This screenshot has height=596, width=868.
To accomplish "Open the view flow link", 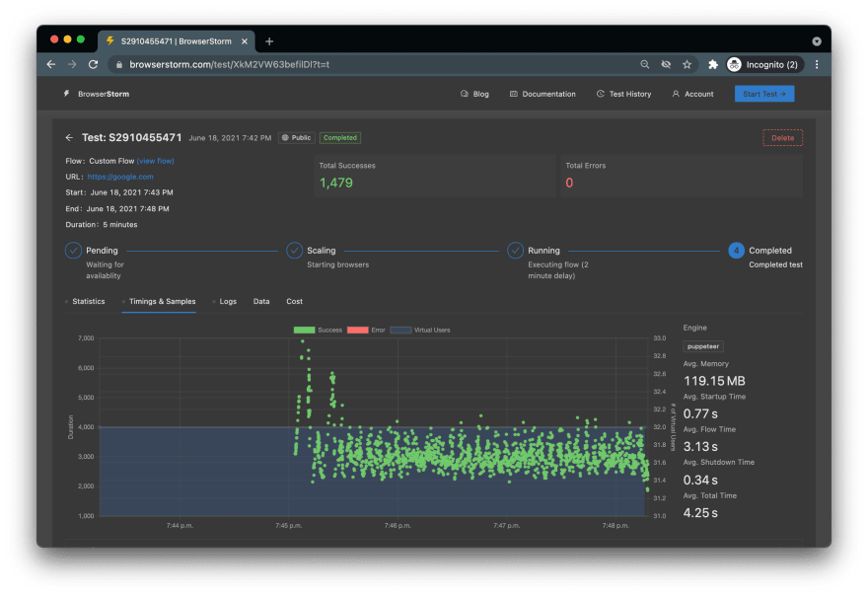I will 156,161.
